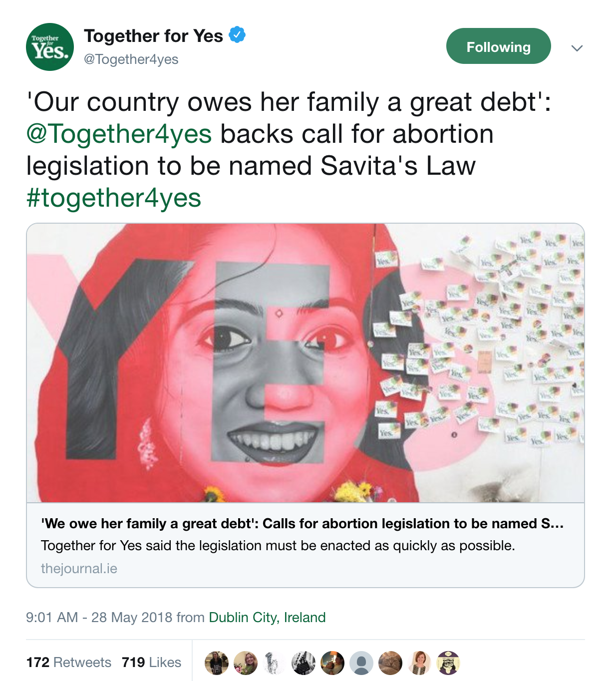Click the Dublin City, Ireland location

pyautogui.click(x=267, y=618)
